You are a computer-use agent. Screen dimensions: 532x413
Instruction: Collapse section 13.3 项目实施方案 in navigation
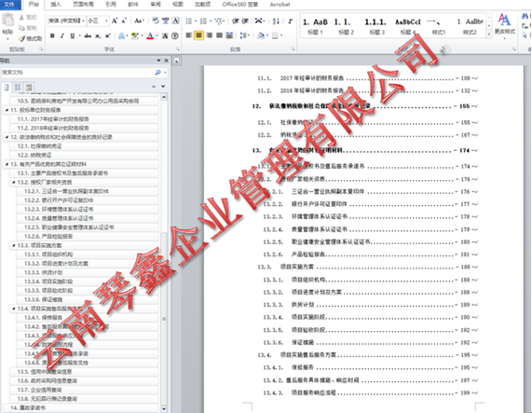tap(14, 245)
